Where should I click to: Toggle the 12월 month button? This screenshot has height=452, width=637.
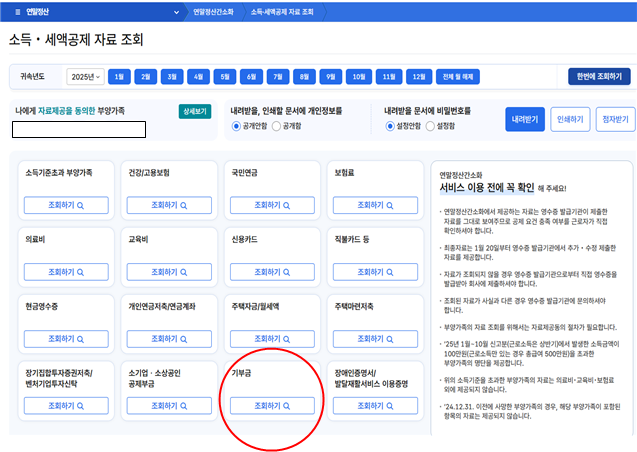(x=415, y=77)
